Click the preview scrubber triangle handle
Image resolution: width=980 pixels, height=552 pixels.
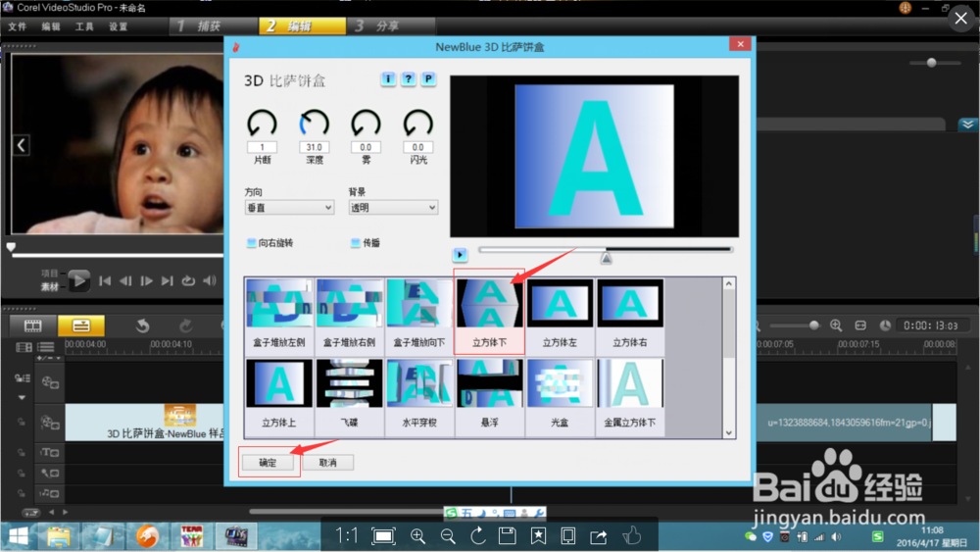pos(606,258)
